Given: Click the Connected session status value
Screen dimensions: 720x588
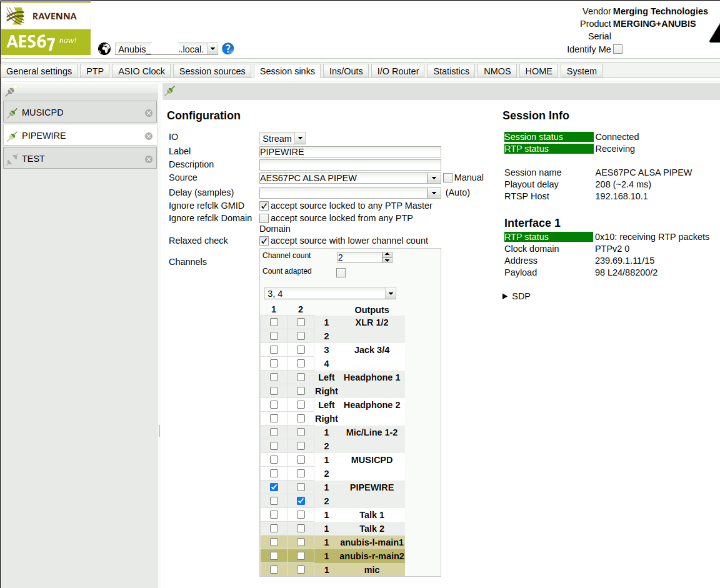Looking at the screenshot, I should 617,137.
